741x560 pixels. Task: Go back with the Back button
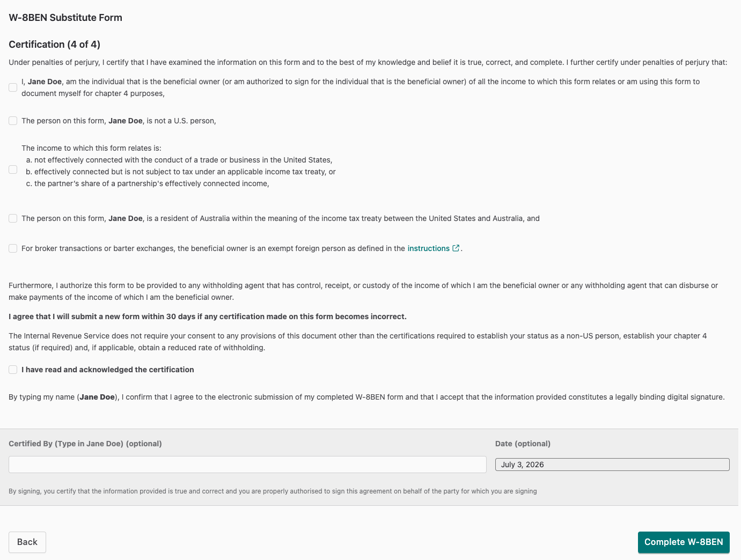(x=27, y=542)
